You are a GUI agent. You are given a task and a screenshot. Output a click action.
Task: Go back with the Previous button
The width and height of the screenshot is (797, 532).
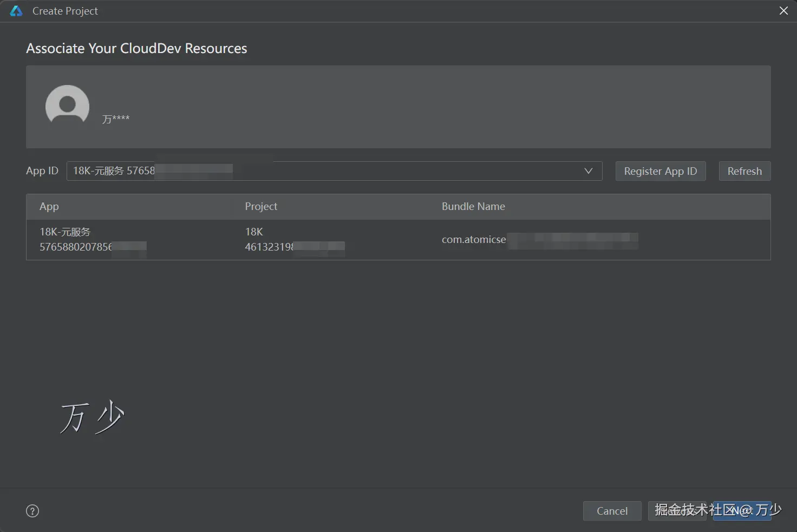point(677,511)
